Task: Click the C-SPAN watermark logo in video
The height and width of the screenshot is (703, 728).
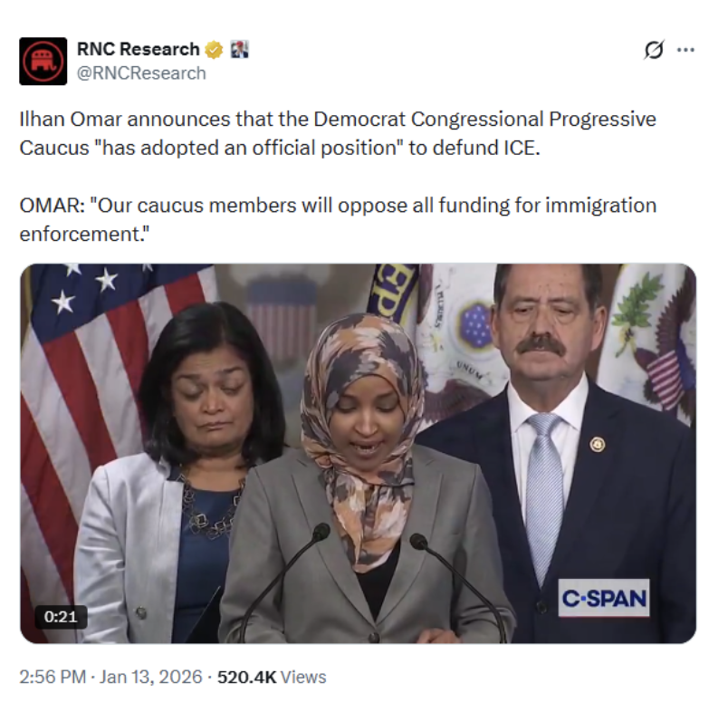Action: click(x=604, y=598)
